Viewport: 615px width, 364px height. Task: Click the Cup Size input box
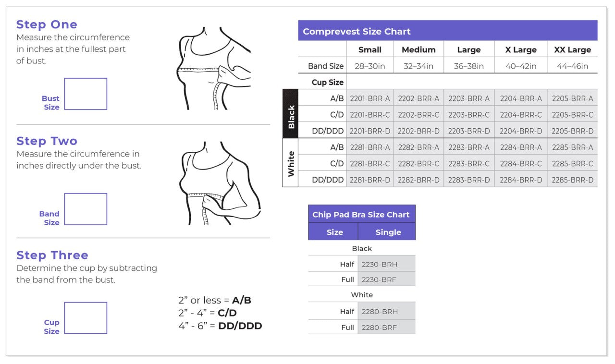click(x=86, y=318)
